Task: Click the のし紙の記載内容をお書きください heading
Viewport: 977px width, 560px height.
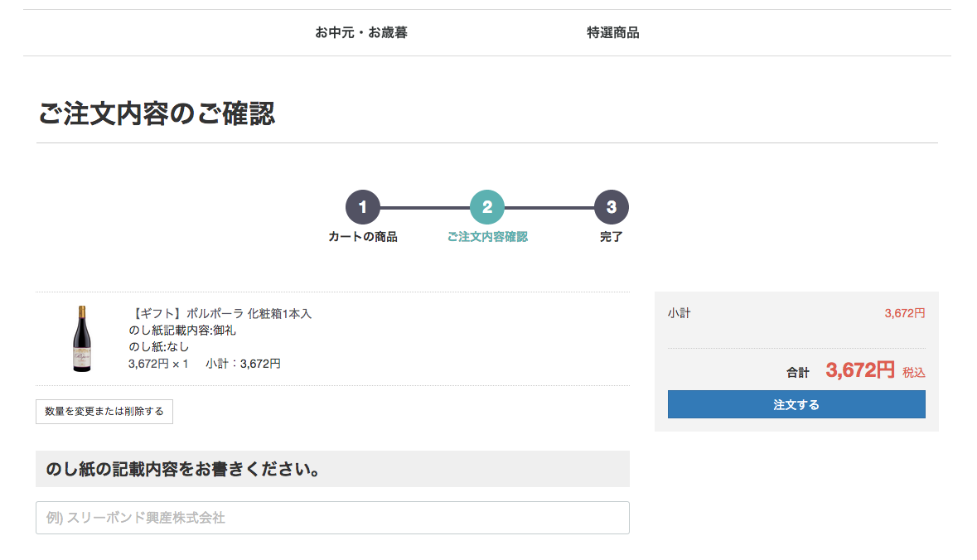Action: (184, 470)
